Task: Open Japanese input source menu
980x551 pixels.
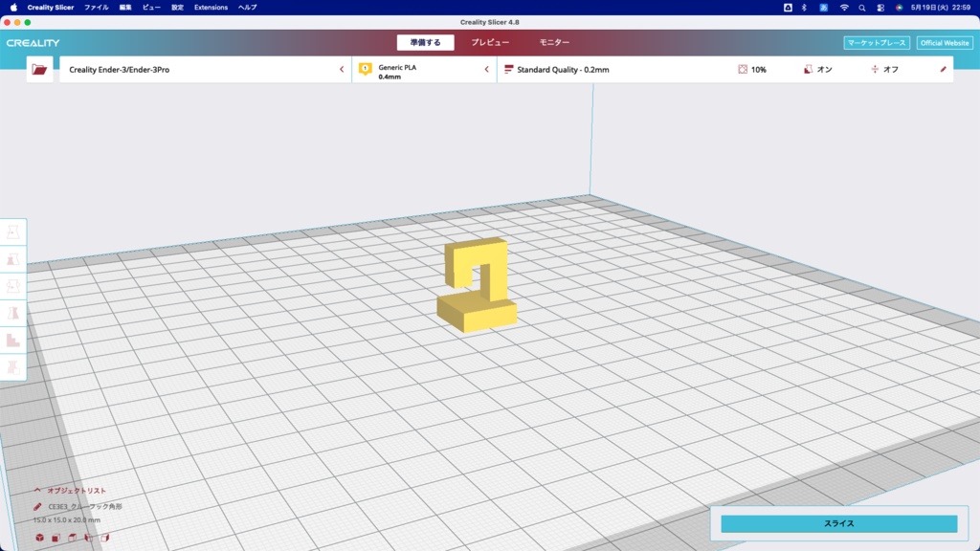Action: pyautogui.click(x=823, y=8)
